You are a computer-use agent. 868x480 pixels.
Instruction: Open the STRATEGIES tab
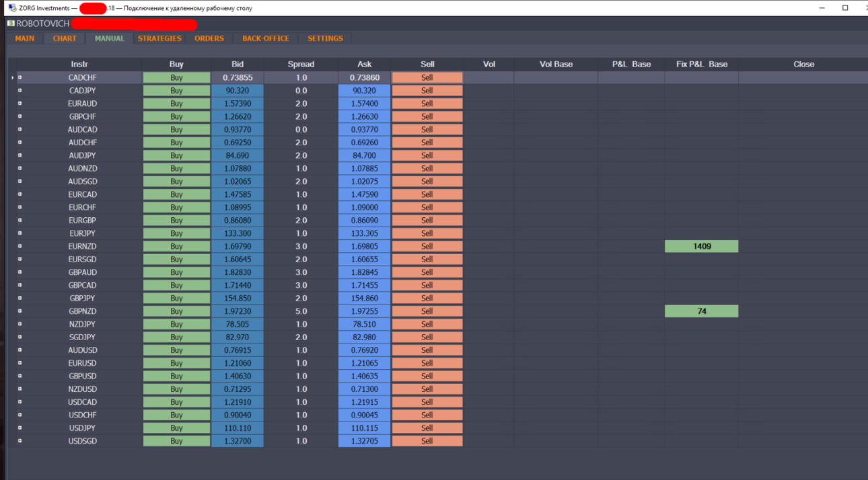coord(159,38)
